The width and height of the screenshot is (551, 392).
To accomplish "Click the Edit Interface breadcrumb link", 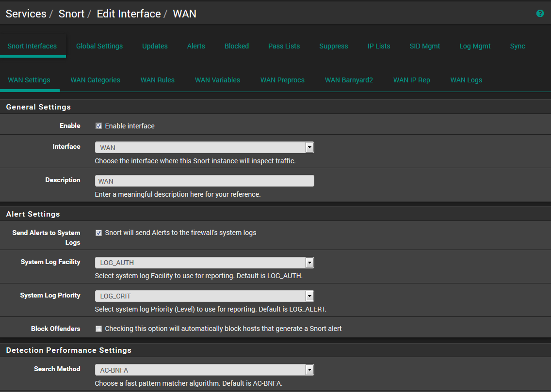I will [x=129, y=14].
